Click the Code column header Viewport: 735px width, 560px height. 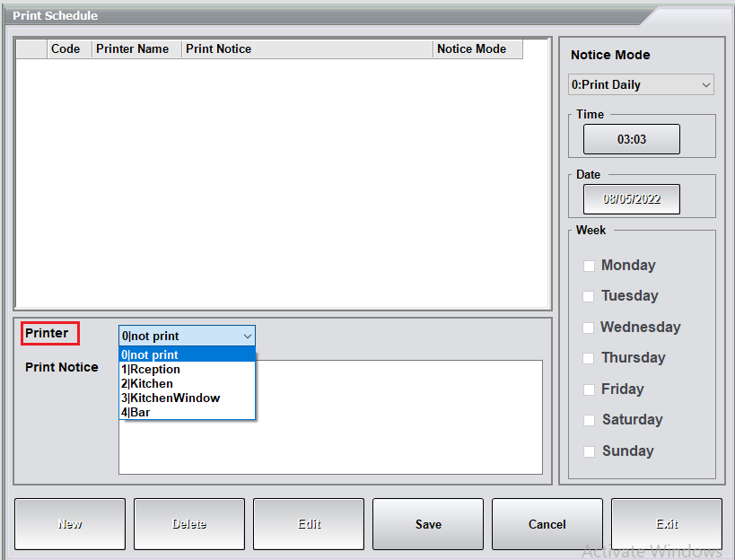[x=69, y=48]
